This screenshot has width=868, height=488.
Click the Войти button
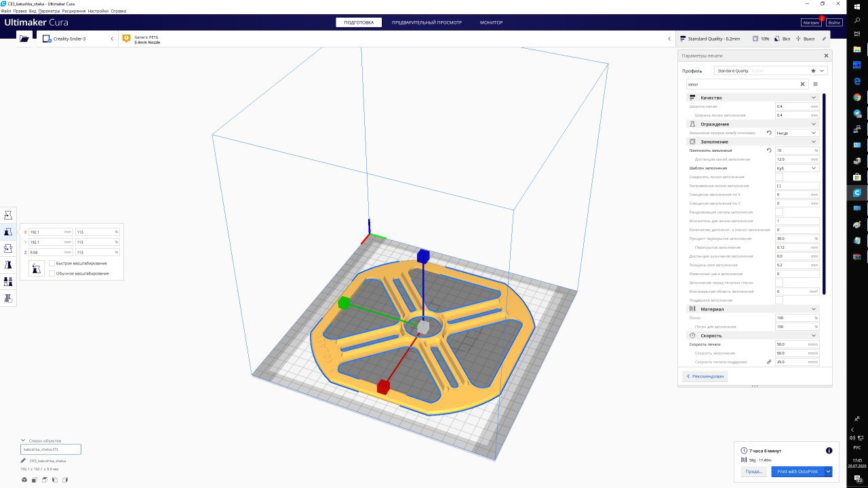834,22
